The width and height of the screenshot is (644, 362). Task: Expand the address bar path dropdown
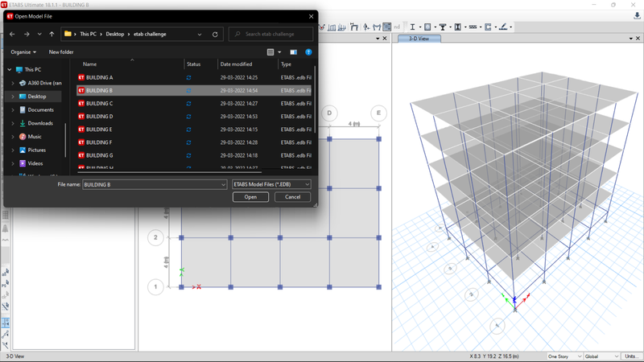pos(200,34)
